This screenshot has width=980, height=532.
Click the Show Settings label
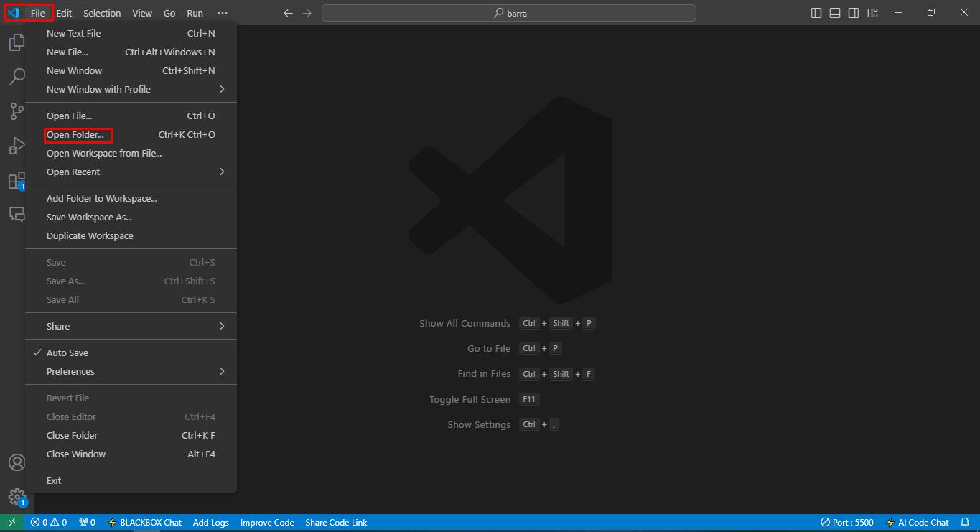479,425
